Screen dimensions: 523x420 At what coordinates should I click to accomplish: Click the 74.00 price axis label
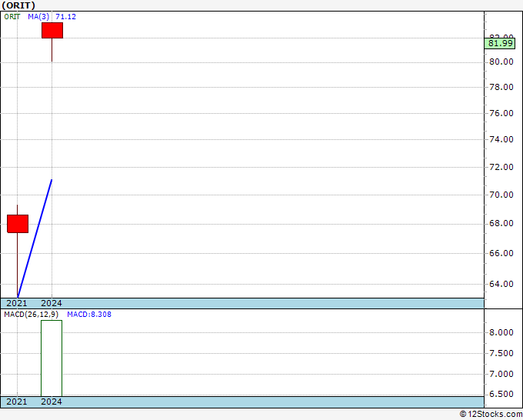coord(501,139)
